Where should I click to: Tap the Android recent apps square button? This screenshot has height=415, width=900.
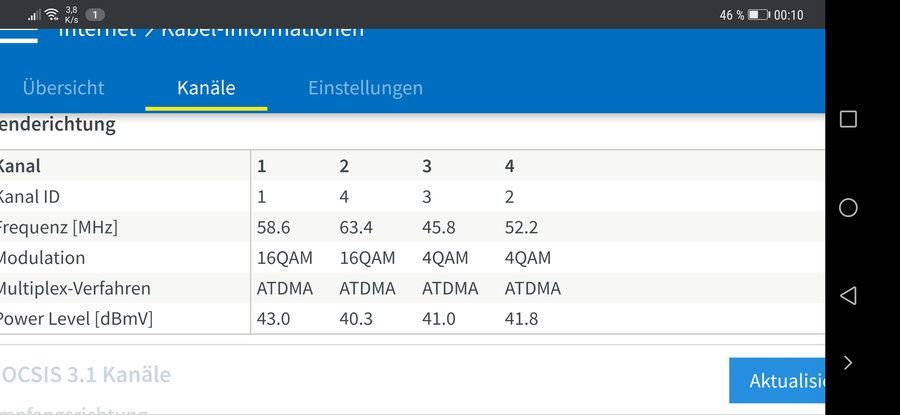[x=848, y=119]
